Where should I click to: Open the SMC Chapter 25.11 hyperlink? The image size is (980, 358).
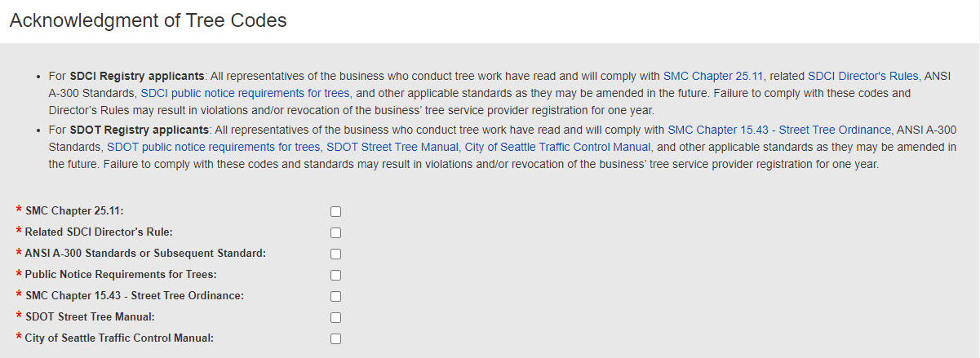pos(712,76)
